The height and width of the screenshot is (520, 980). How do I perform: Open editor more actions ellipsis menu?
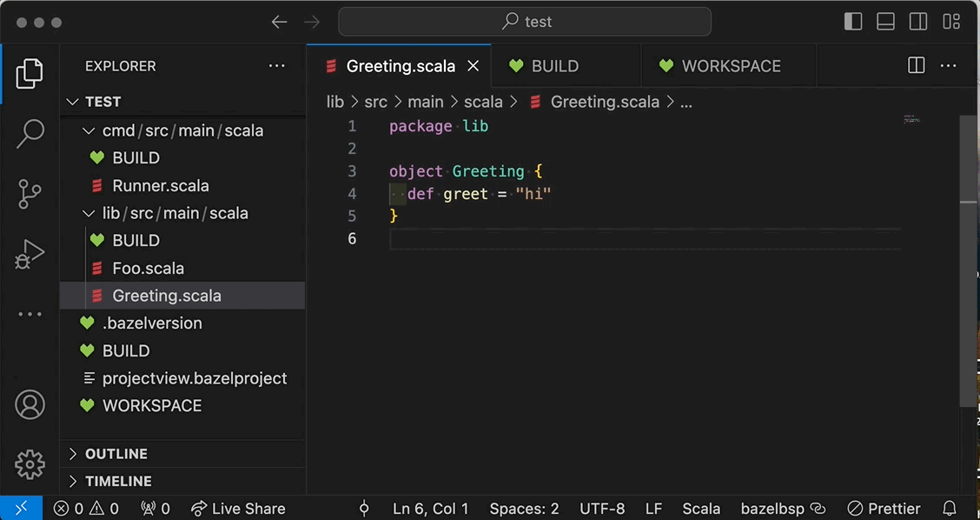[x=948, y=65]
